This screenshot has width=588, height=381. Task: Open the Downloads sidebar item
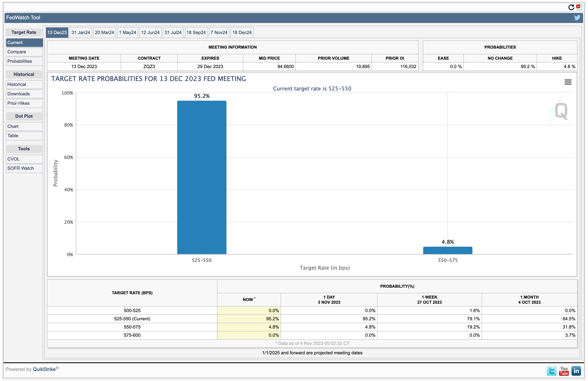18,94
